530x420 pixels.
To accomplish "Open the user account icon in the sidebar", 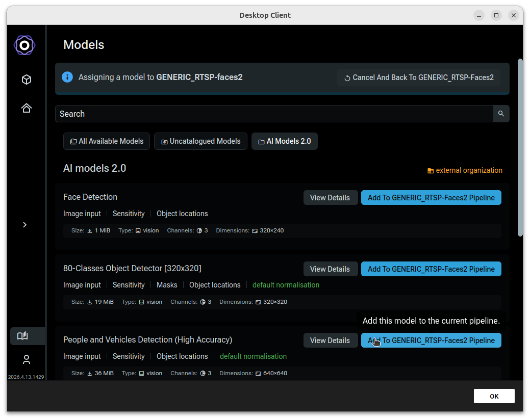I will coord(27,359).
